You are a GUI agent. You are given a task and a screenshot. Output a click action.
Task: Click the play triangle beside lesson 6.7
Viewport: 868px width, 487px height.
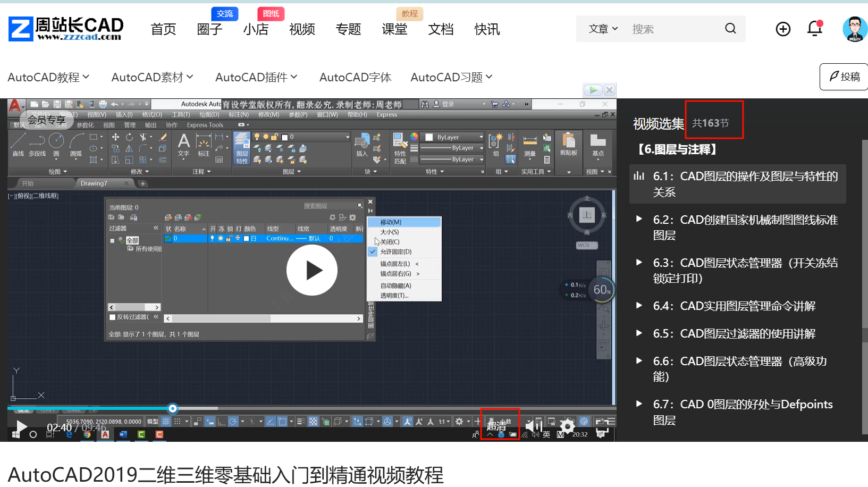click(639, 403)
